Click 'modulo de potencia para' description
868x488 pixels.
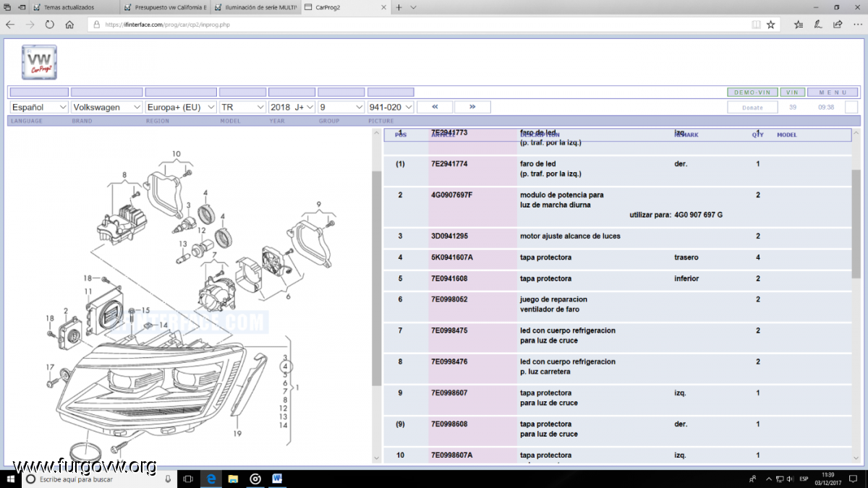click(561, 195)
